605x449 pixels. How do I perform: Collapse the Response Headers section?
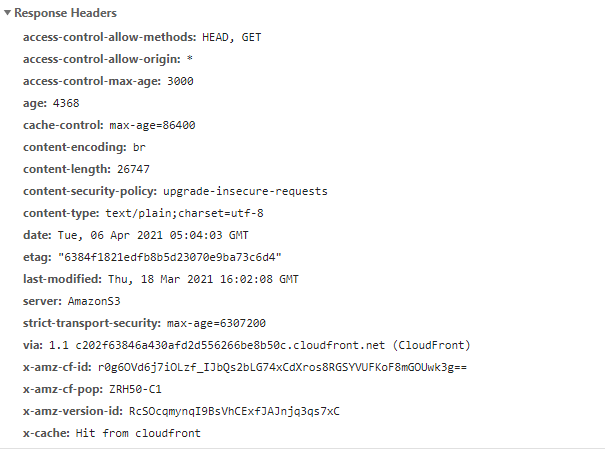click(8, 14)
